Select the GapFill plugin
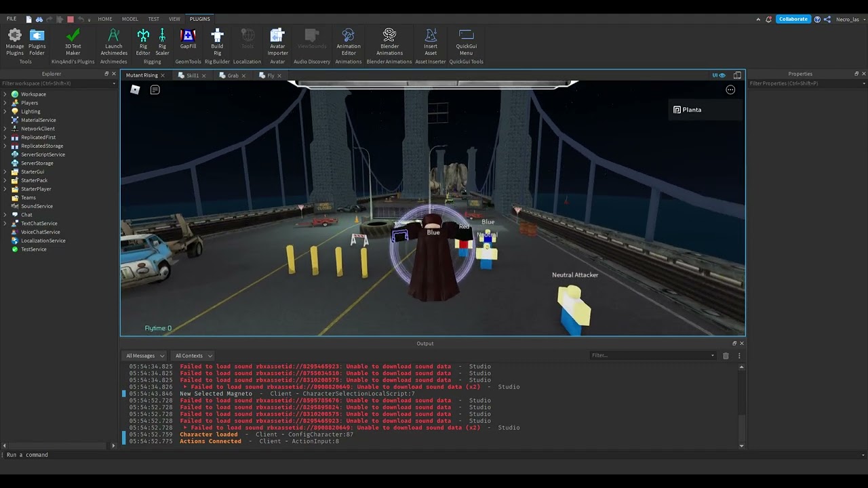The image size is (868, 488). (188, 42)
